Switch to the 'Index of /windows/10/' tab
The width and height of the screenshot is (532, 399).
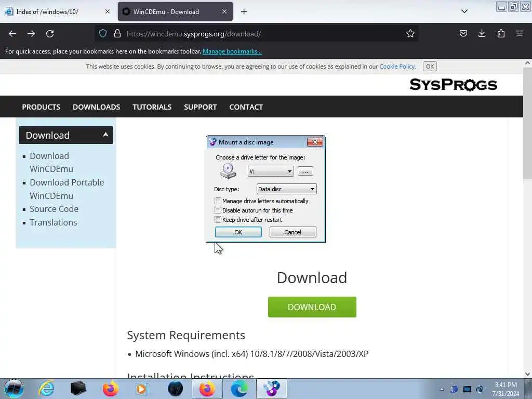point(58,11)
